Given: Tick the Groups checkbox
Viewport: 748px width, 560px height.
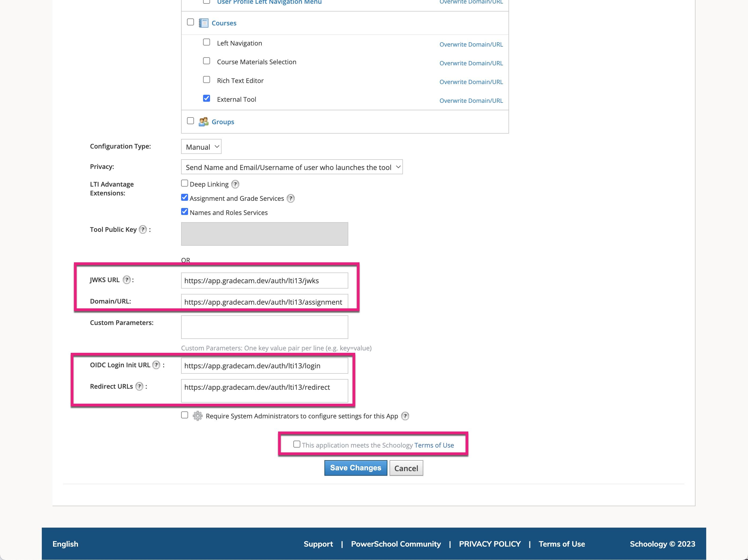Looking at the screenshot, I should pos(190,121).
